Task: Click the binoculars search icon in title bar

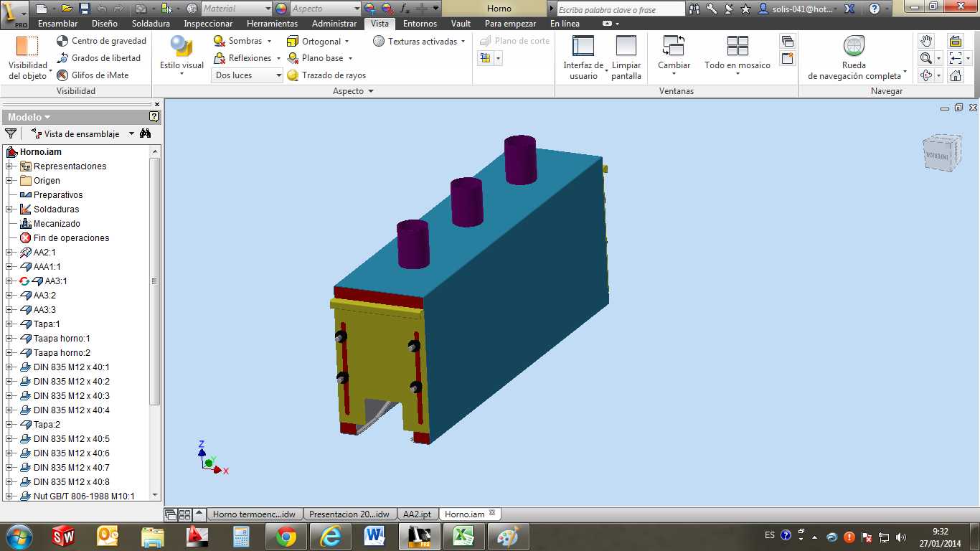Action: 694,9
